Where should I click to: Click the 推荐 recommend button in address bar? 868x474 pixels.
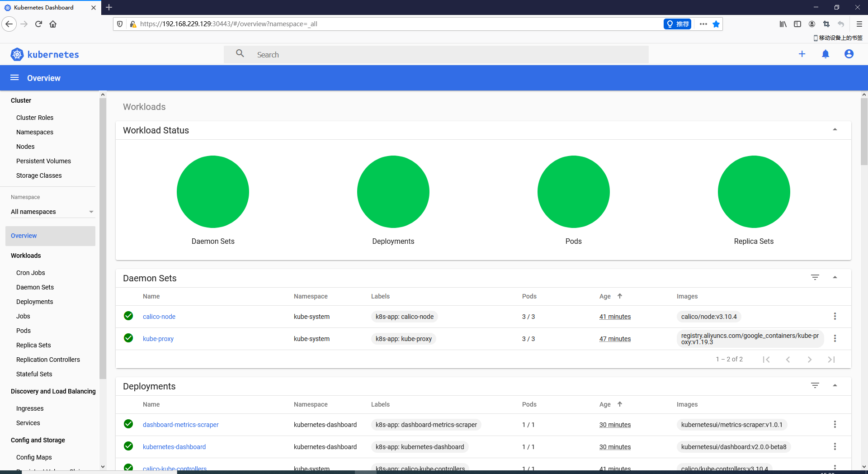tap(677, 24)
